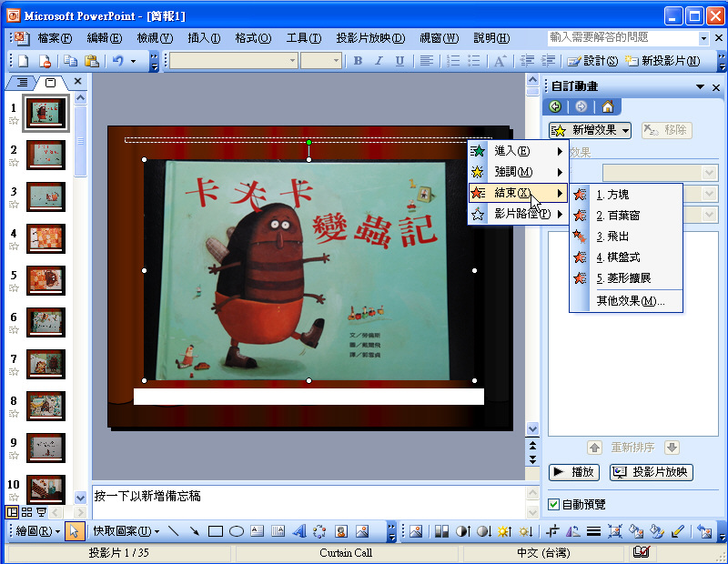Screen dimensions: 728x564
Task: Choose More Effects (其他效果) in submenu
Action: click(x=626, y=301)
